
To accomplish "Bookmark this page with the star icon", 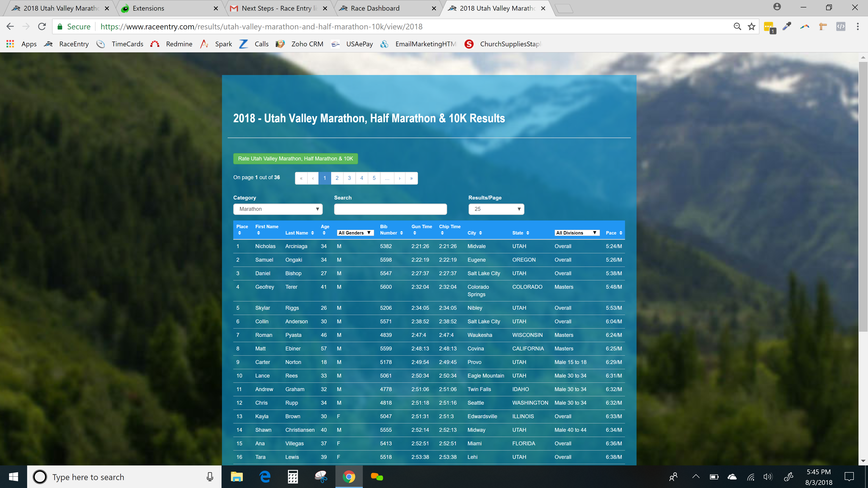I will click(x=751, y=27).
